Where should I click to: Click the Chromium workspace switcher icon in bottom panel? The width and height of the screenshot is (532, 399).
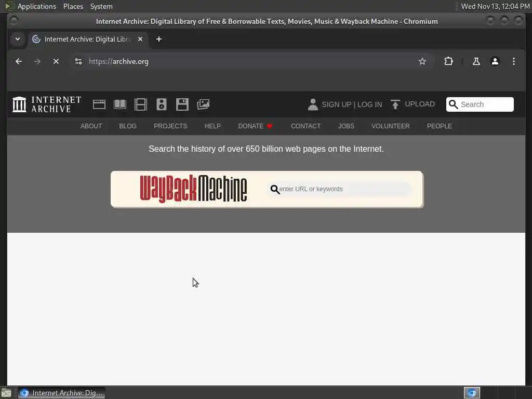pyautogui.click(x=472, y=393)
